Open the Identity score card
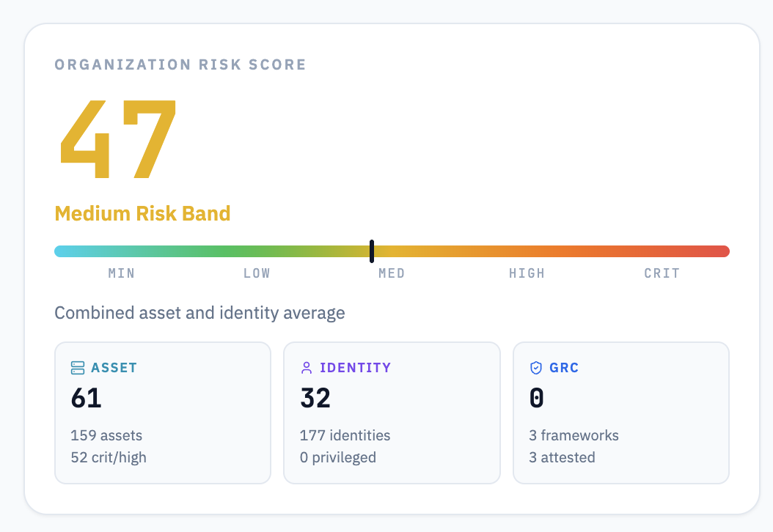Screen dimensions: 773x532 [x=392, y=413]
